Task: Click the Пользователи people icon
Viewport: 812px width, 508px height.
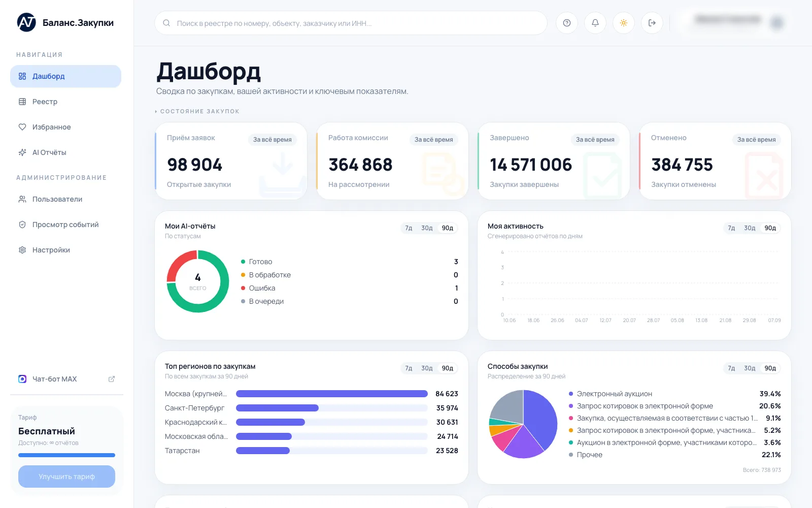Action: click(22, 199)
